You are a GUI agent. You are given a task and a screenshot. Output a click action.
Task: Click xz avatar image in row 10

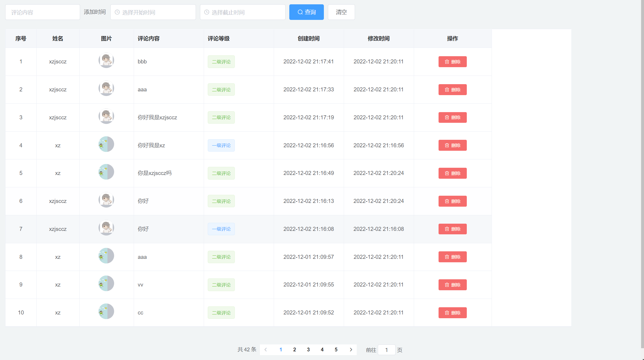(106, 311)
